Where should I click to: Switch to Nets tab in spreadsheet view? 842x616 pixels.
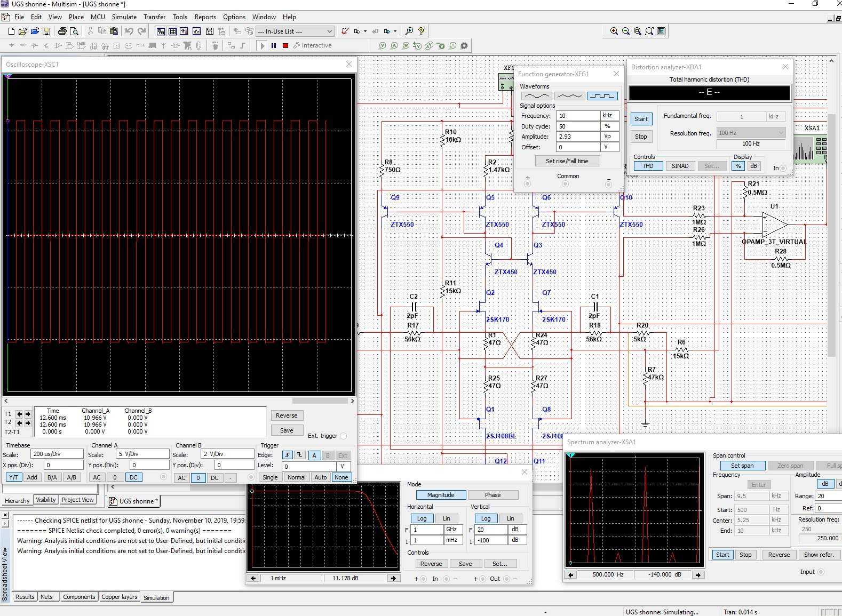click(46, 597)
